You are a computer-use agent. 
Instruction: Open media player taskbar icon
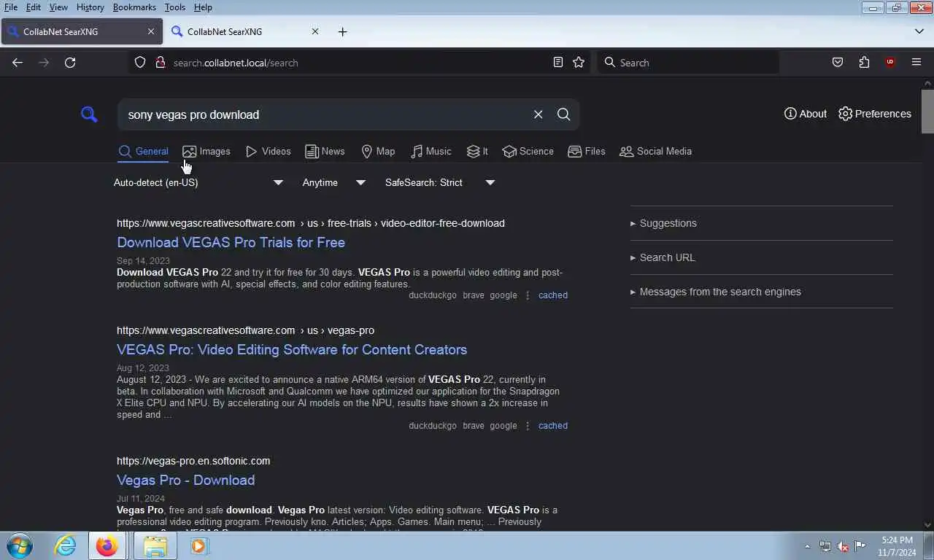click(198, 545)
